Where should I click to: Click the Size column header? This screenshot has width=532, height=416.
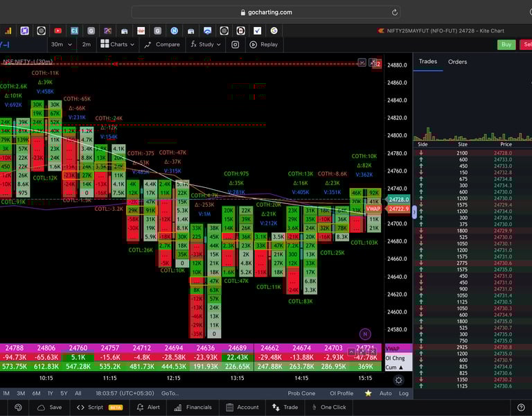click(x=463, y=144)
